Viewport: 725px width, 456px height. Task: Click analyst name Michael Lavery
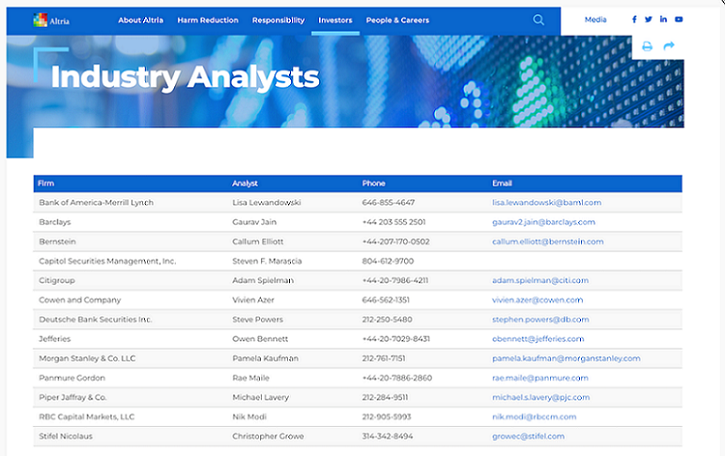(260, 397)
